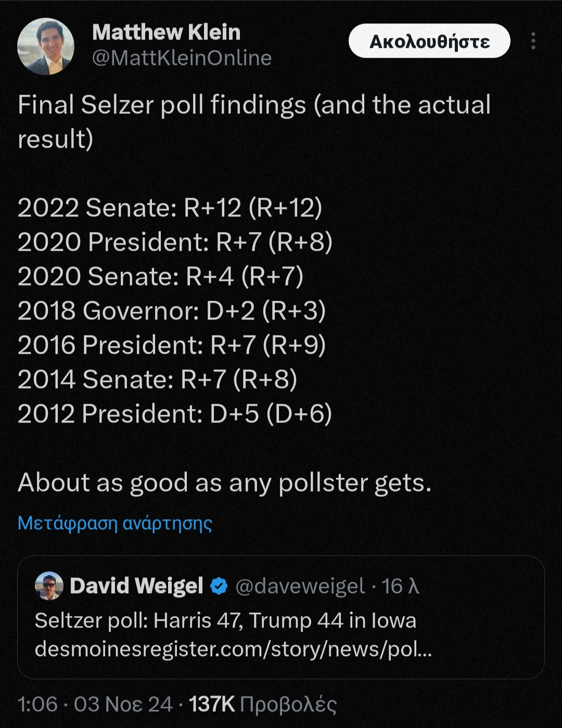Screen dimensions: 562x728
Task: Click the blue verified badge
Action: coord(219,586)
